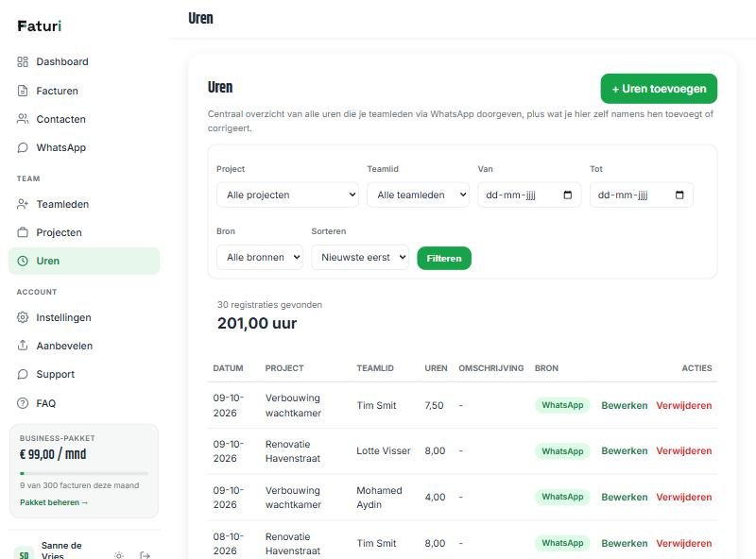This screenshot has width=756, height=559.
Task: Click the Facturen document icon
Action: 23,91
